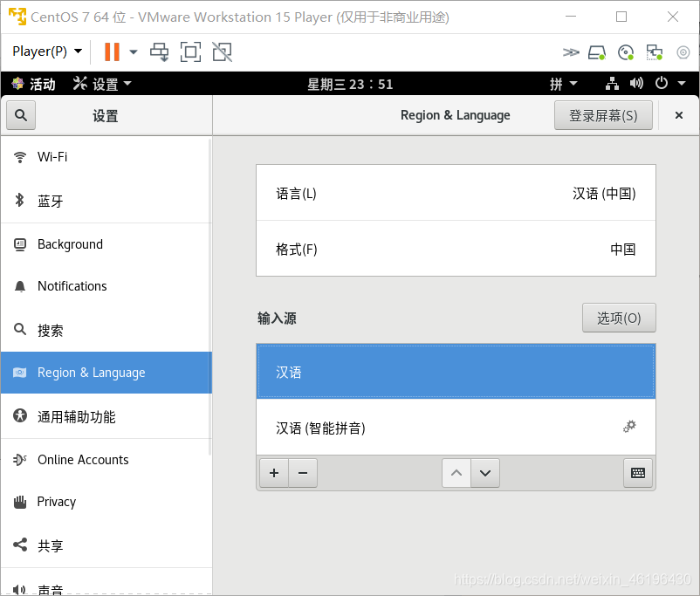Open the 活动 Activities overview
Screen dimensions: 700x596
tap(34, 84)
